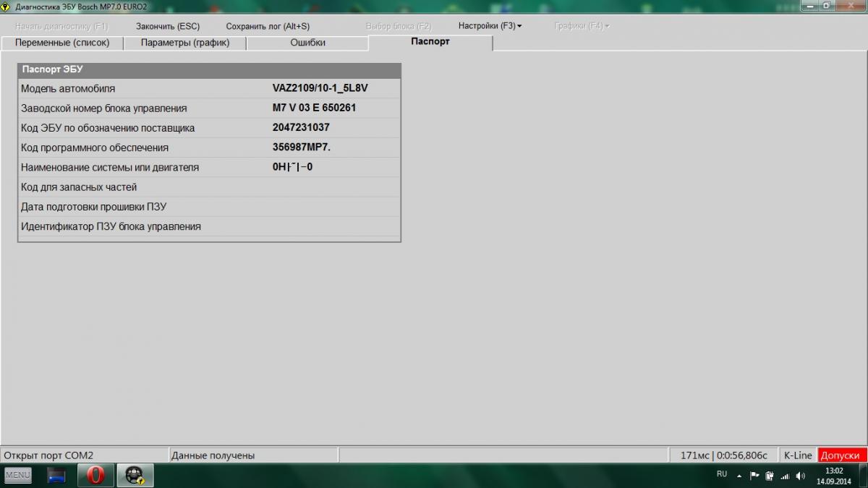Click Закончить (ESC) to finish diagnostics
Screen dimensions: 868x488
coord(168,26)
